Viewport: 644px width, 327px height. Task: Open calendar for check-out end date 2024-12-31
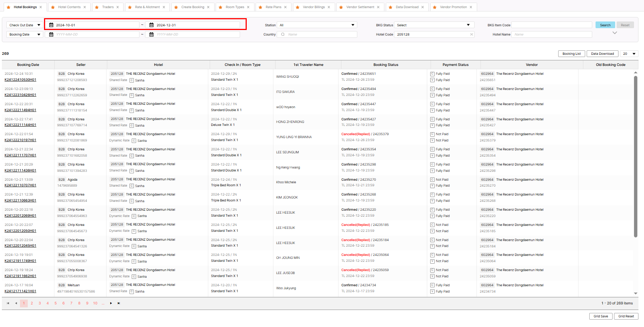pyautogui.click(x=152, y=25)
